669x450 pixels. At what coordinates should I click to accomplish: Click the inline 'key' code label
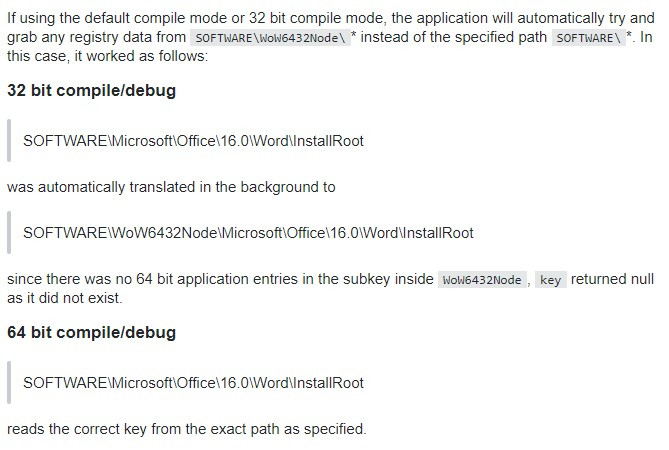point(550,280)
